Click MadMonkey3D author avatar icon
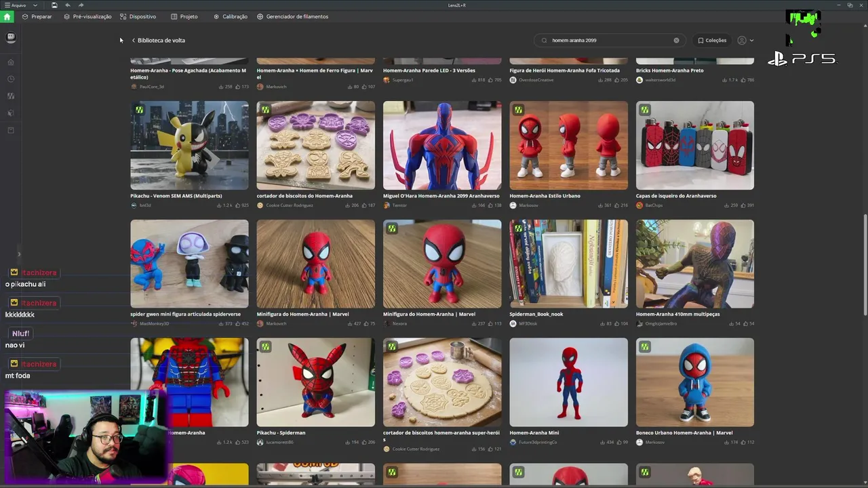The width and height of the screenshot is (868, 488). pyautogui.click(x=134, y=323)
